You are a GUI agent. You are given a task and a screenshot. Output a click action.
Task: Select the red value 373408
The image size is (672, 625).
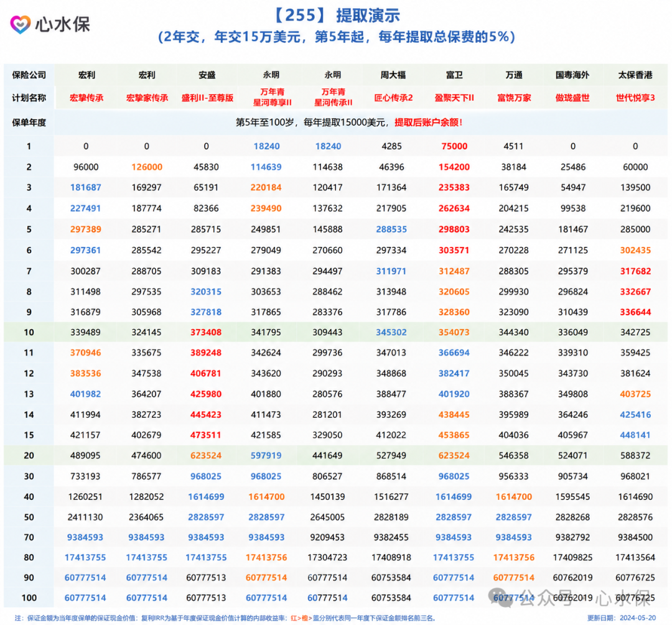tap(206, 333)
